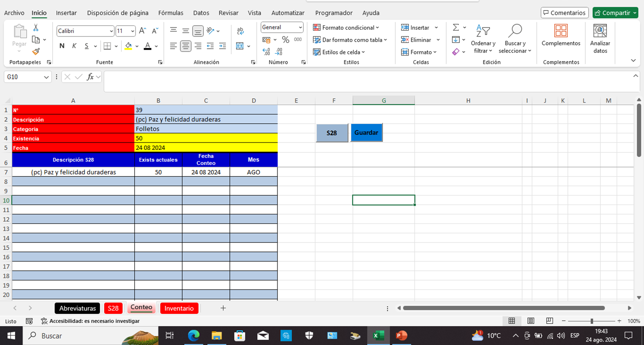The width and height of the screenshot is (644, 345).
Task: Open Analizar datos tool
Action: [600, 39]
